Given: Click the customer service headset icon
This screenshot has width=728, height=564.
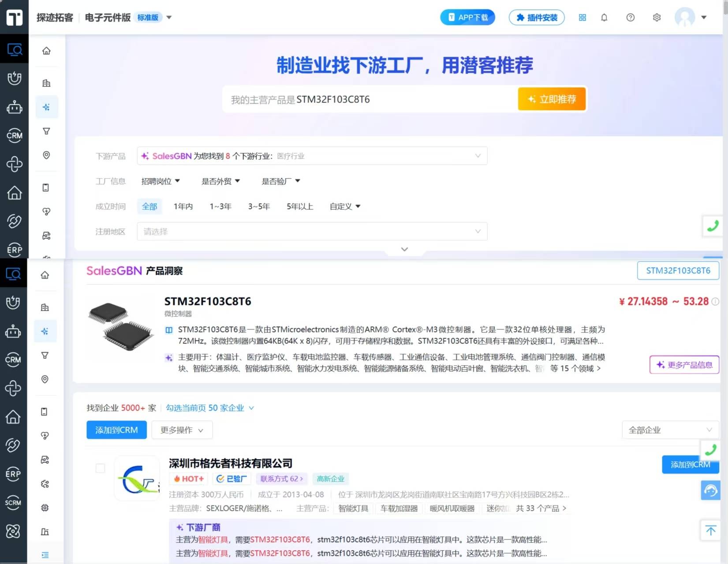Looking at the screenshot, I should pyautogui.click(x=710, y=490).
